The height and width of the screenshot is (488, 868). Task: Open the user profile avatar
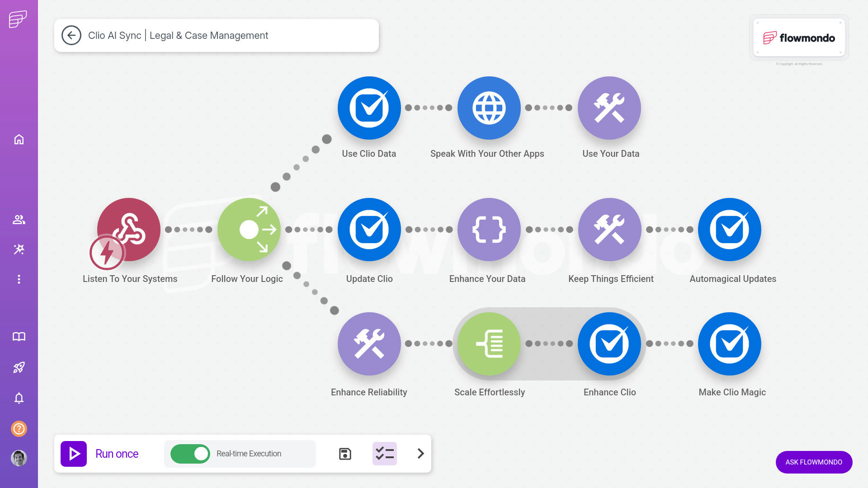pyautogui.click(x=19, y=458)
